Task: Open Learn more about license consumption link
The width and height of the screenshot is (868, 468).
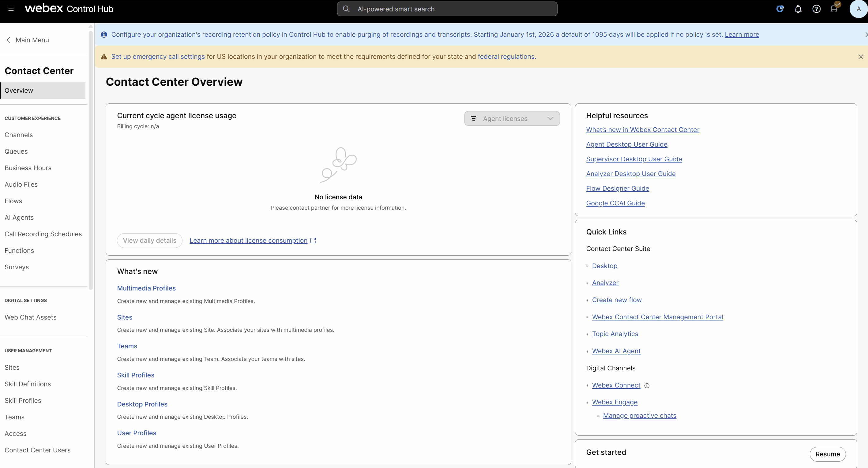Action: [x=248, y=241]
